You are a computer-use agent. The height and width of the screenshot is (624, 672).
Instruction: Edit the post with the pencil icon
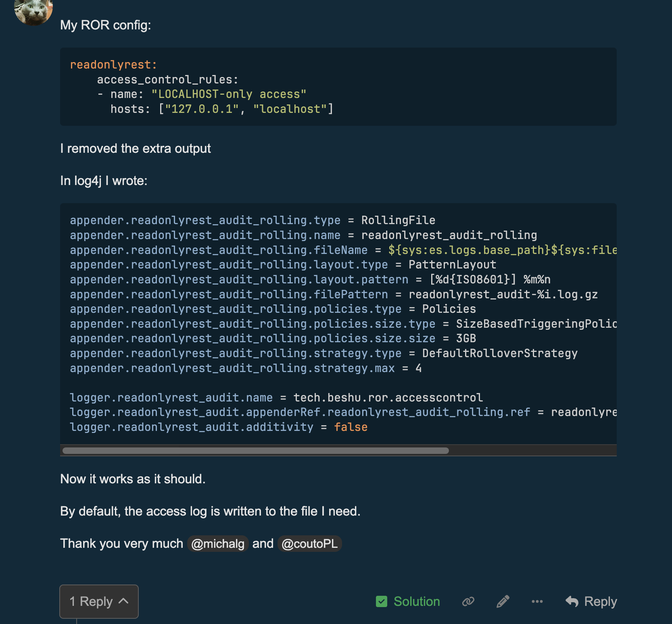503,601
